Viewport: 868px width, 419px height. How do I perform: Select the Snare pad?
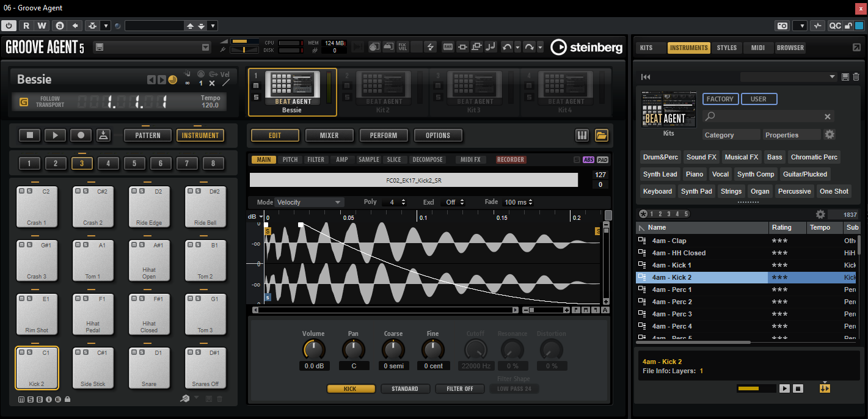click(148, 368)
